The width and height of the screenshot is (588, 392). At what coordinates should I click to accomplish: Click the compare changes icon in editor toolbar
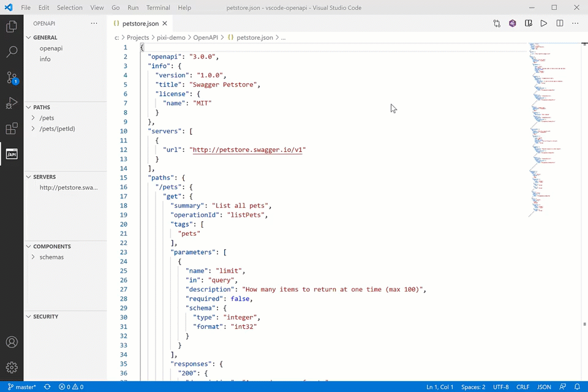click(x=497, y=23)
